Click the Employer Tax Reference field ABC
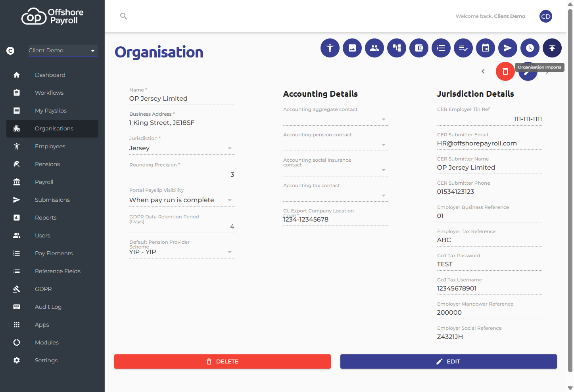 coord(490,240)
